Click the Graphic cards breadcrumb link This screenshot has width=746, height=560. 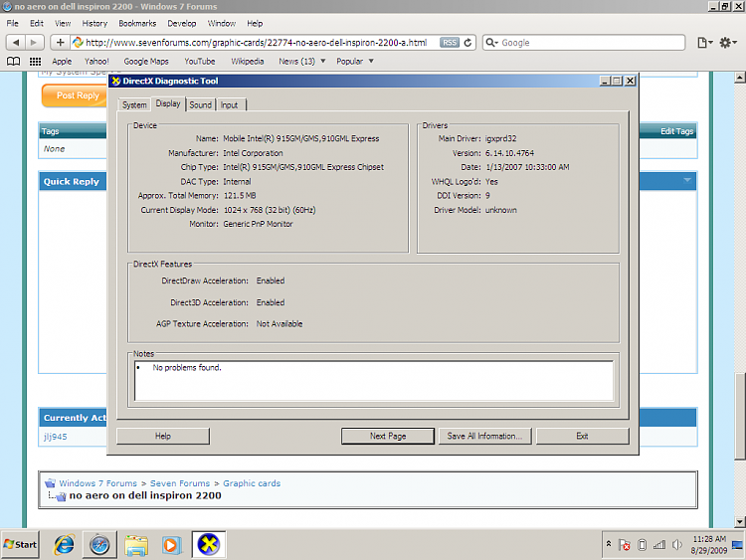pos(252,483)
